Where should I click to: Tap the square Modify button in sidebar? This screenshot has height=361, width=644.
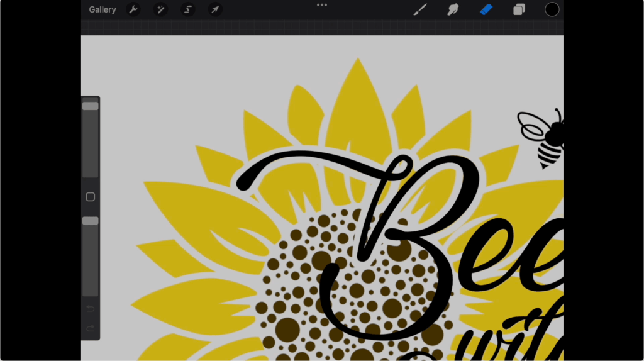90,197
